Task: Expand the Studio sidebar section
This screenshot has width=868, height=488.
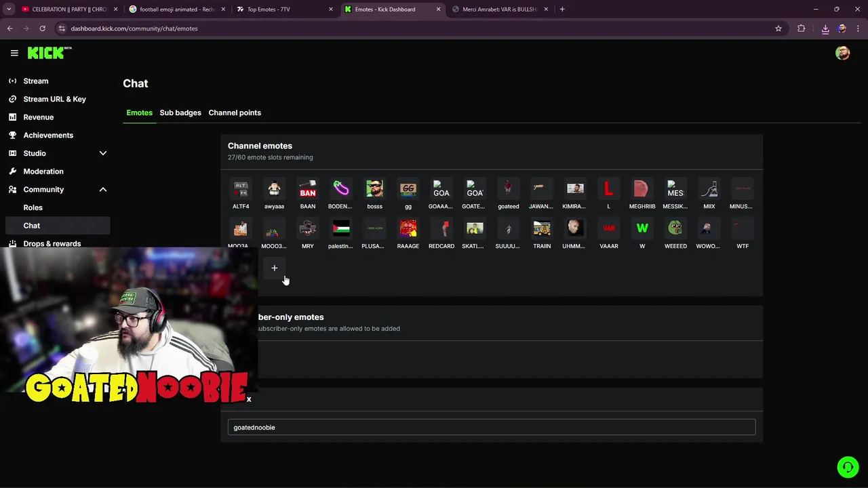Action: [x=103, y=153]
